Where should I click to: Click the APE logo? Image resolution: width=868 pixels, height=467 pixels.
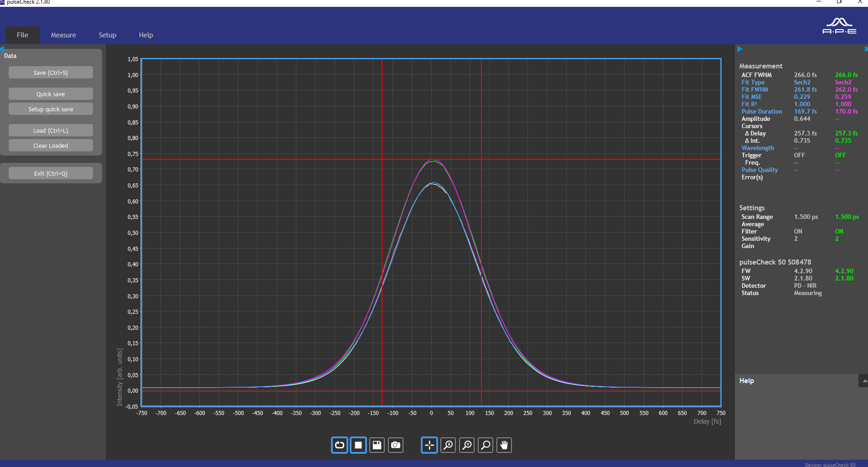point(839,26)
